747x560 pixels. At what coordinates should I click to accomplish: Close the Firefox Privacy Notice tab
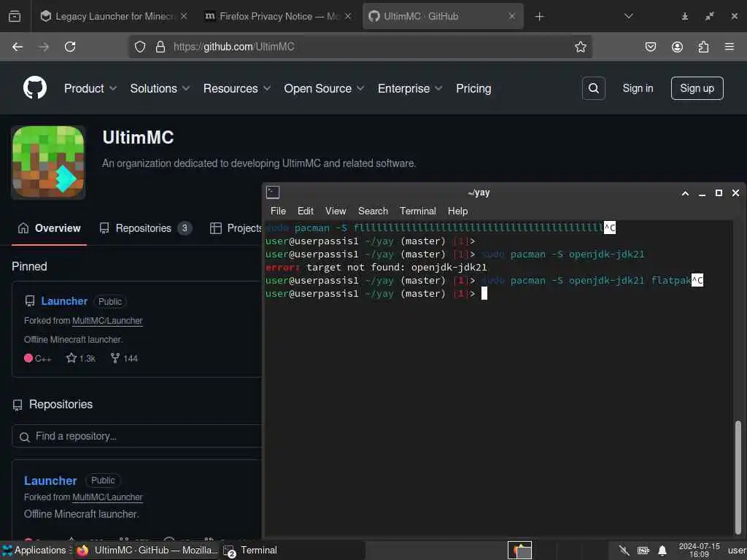pos(348,16)
